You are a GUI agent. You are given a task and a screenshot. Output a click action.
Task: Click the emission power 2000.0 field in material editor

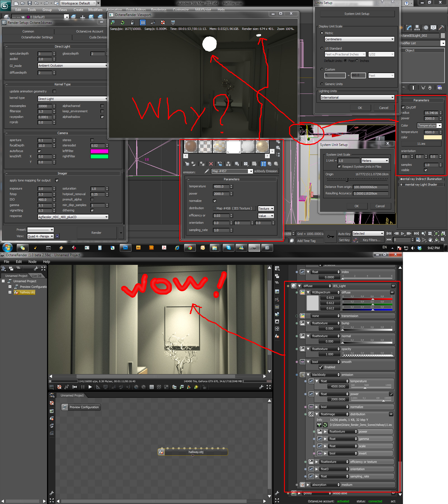pyautogui.click(x=221, y=194)
